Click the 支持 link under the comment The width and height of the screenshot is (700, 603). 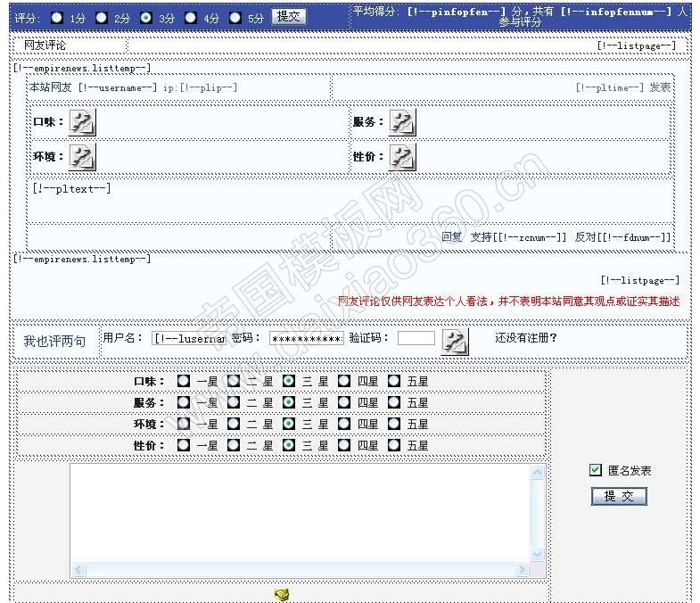pos(482,236)
